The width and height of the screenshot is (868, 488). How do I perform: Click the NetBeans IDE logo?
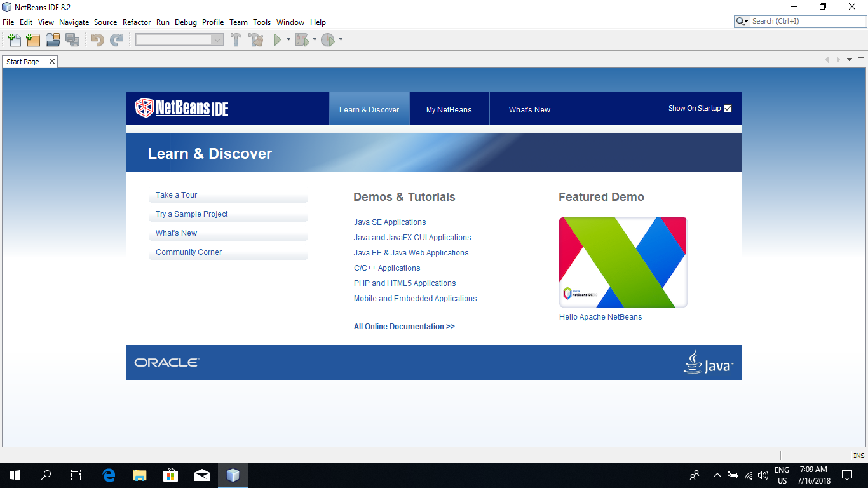point(182,108)
